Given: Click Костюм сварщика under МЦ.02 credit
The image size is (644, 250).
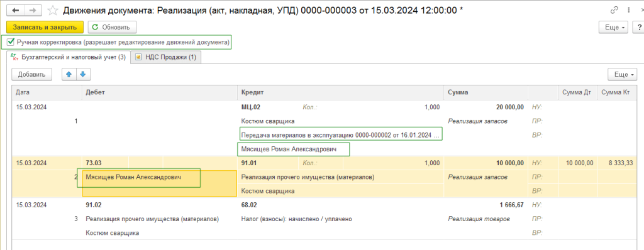Looking at the screenshot, I should coord(268,121).
